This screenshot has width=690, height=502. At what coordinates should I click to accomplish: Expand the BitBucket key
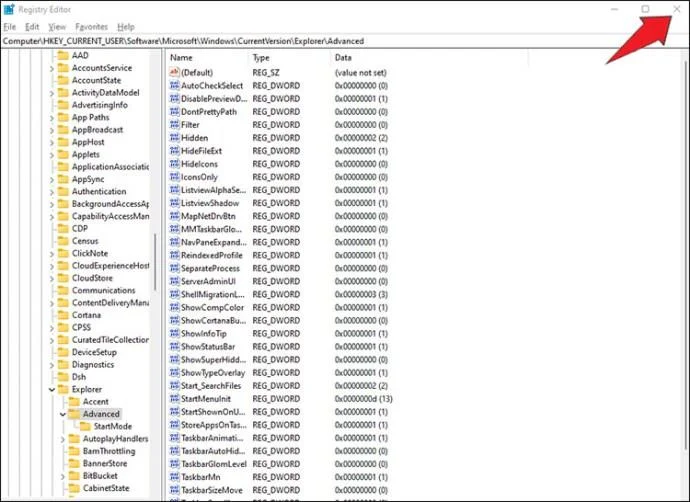click(x=62, y=476)
